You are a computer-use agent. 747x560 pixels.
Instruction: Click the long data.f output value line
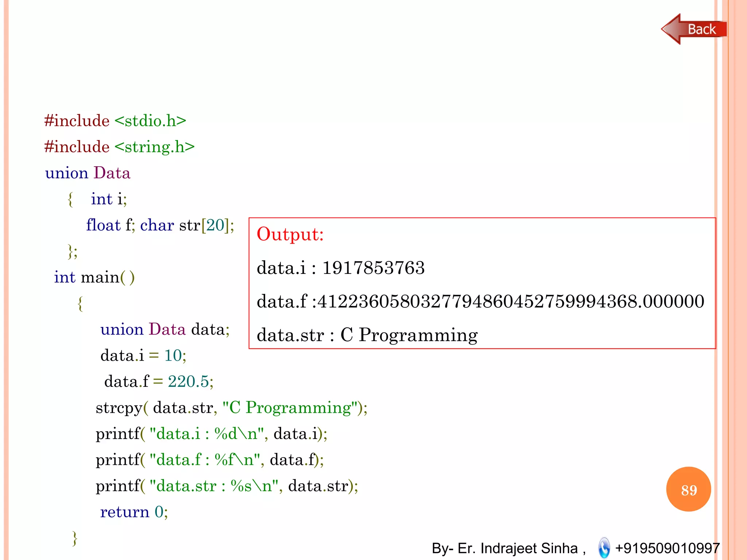480,302
